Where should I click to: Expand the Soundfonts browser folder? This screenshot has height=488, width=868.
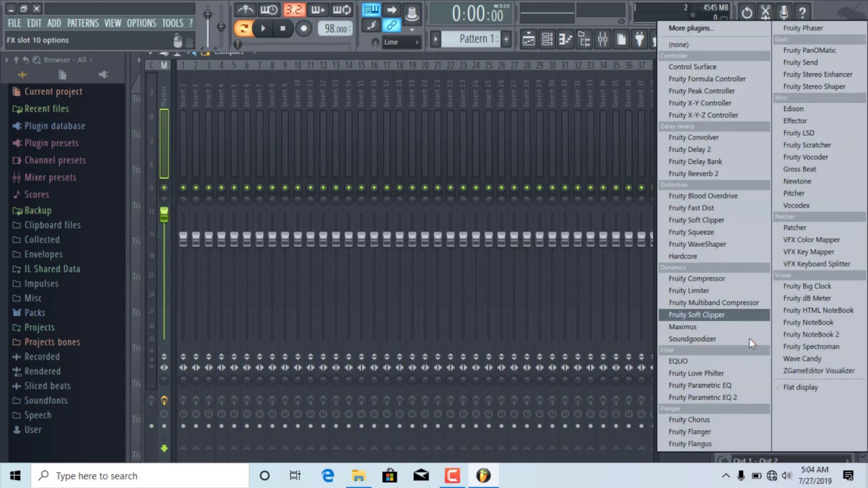point(46,401)
